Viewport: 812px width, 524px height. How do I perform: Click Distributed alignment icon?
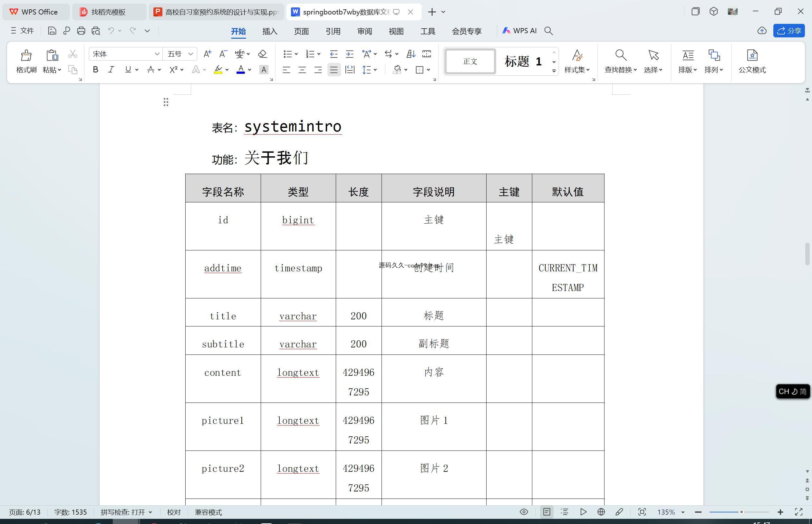(350, 70)
